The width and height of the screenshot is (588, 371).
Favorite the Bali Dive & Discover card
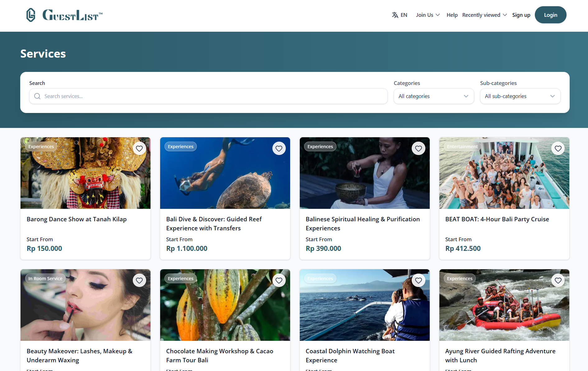pos(279,148)
